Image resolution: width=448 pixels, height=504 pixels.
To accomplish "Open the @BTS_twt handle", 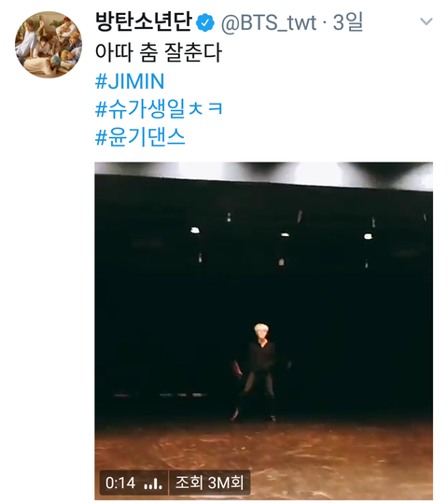I will (x=269, y=23).
